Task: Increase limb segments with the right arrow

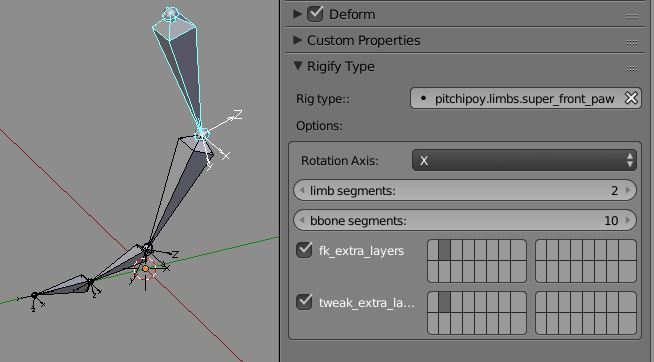Action: (628, 191)
